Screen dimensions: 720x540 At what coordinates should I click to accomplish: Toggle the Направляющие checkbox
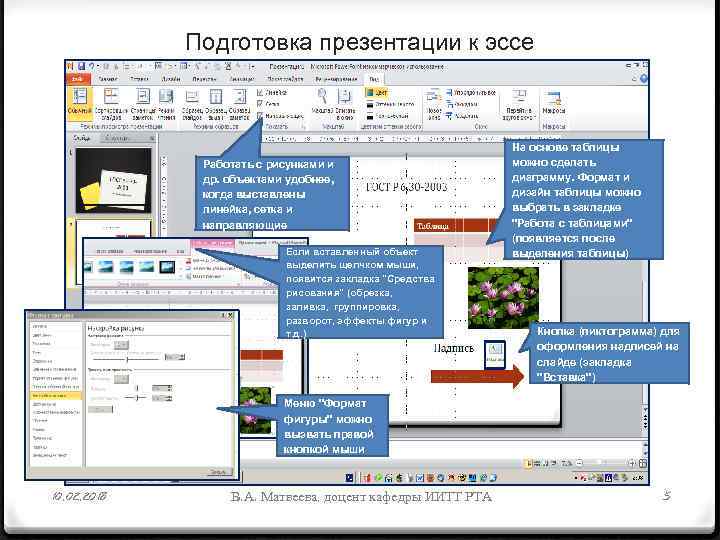[x=260, y=116]
